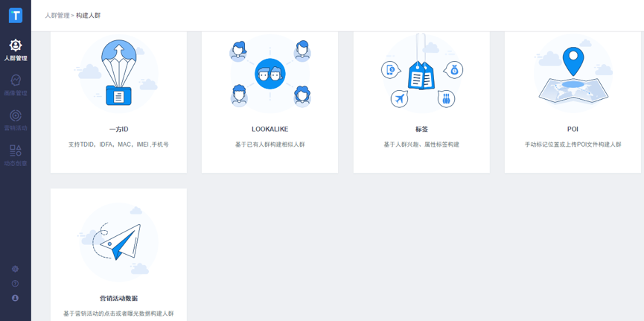This screenshot has height=321, width=644.
Task: Click 人群管理 breadcrumb link
Action: point(57,16)
